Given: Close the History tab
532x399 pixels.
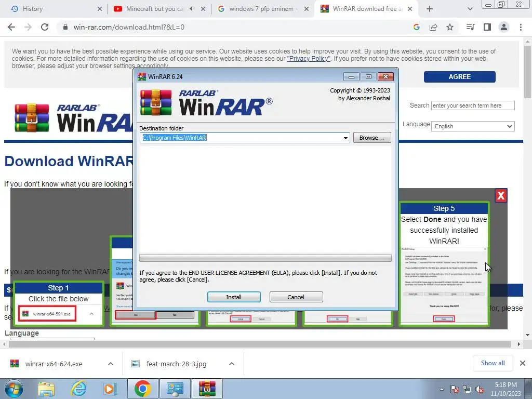Looking at the screenshot, I should click(x=99, y=9).
